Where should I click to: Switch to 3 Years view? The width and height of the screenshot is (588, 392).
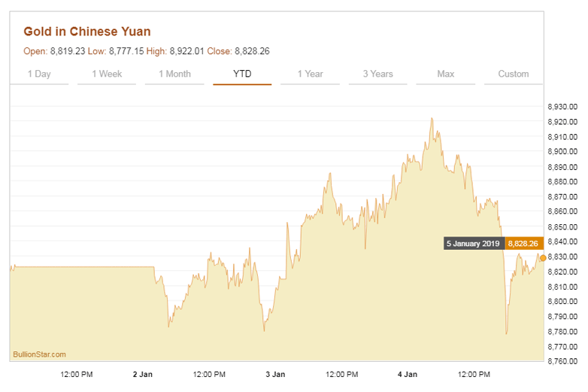pos(377,74)
